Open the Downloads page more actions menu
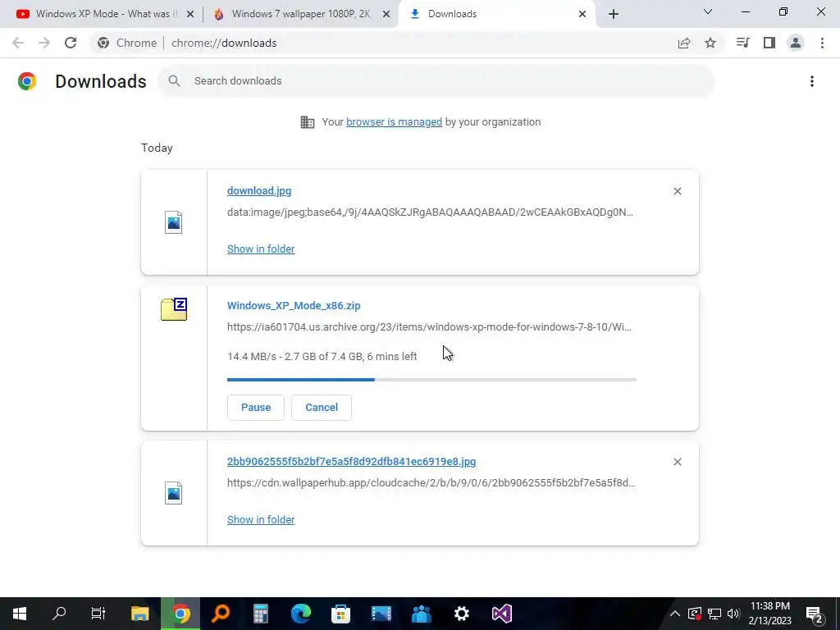 point(812,81)
